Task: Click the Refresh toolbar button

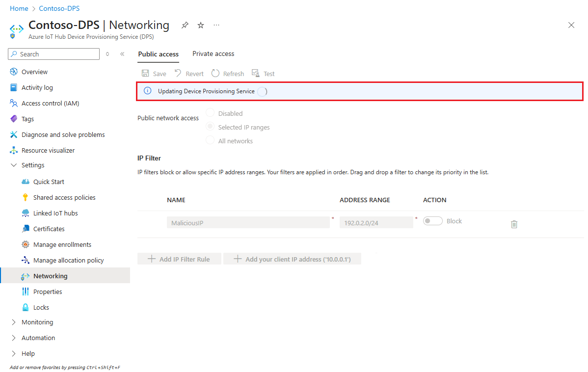Action: 227,73
